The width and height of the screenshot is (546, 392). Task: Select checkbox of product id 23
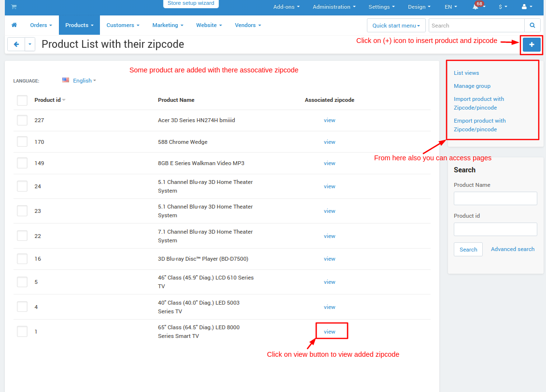(22, 211)
